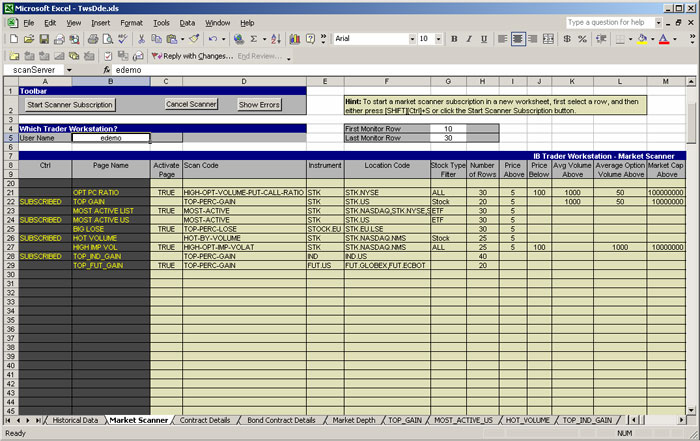Save the workbook with the floppy disk icon
The height and width of the screenshot is (441, 700).
click(44, 39)
